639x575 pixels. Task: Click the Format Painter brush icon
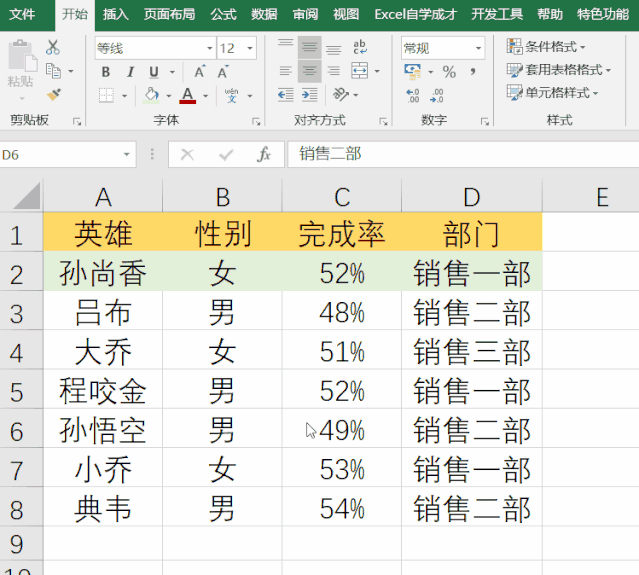[x=53, y=94]
